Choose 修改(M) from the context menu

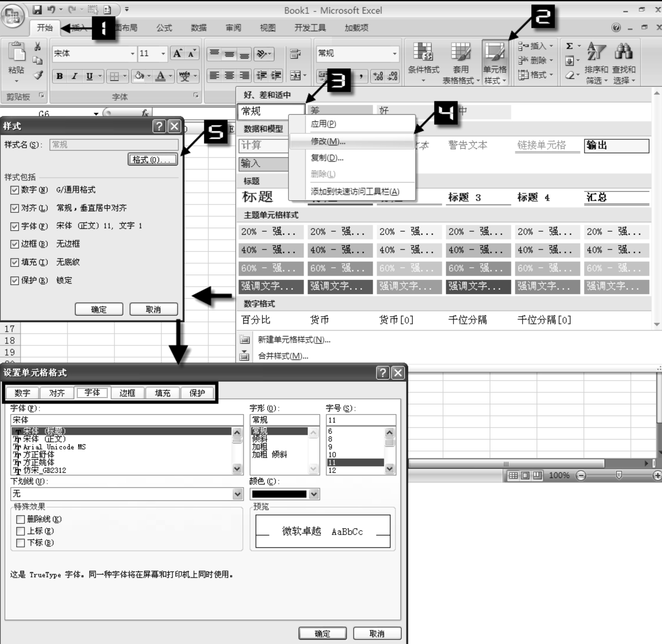pyautogui.click(x=352, y=141)
